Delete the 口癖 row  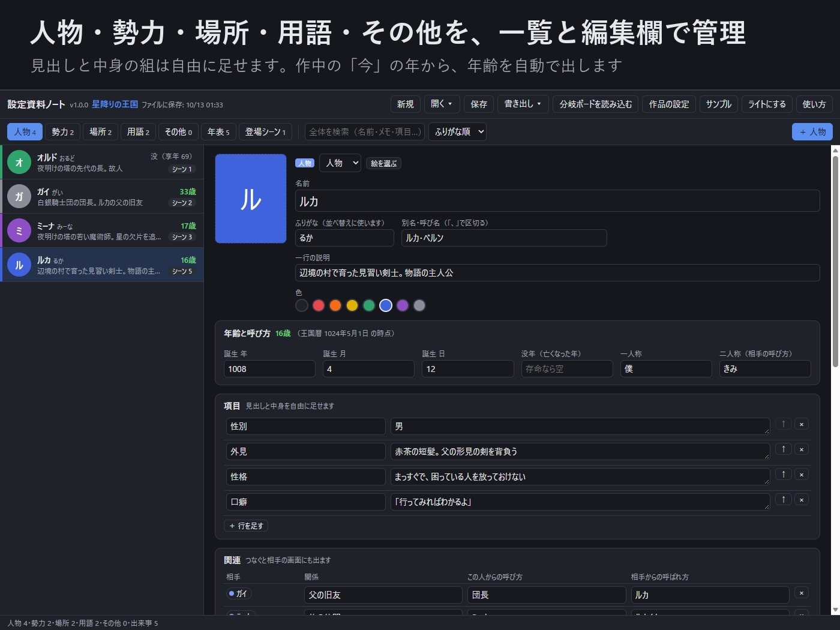(x=802, y=500)
